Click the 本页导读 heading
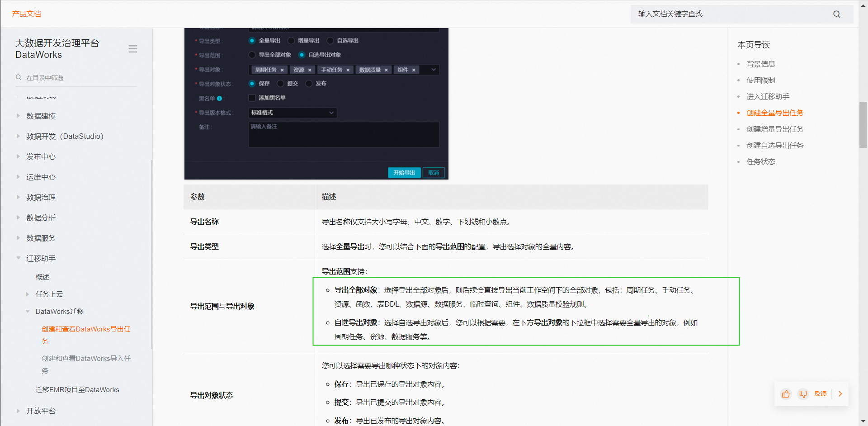 [754, 45]
